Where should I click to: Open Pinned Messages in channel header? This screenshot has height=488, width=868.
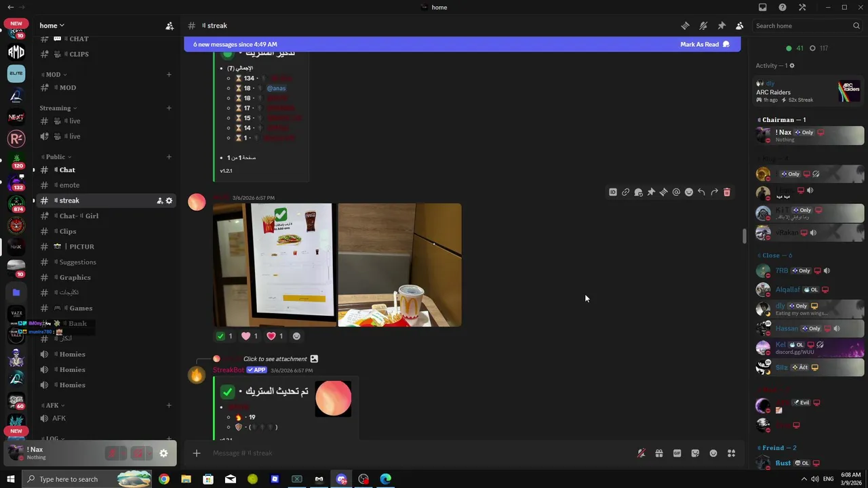coord(722,26)
